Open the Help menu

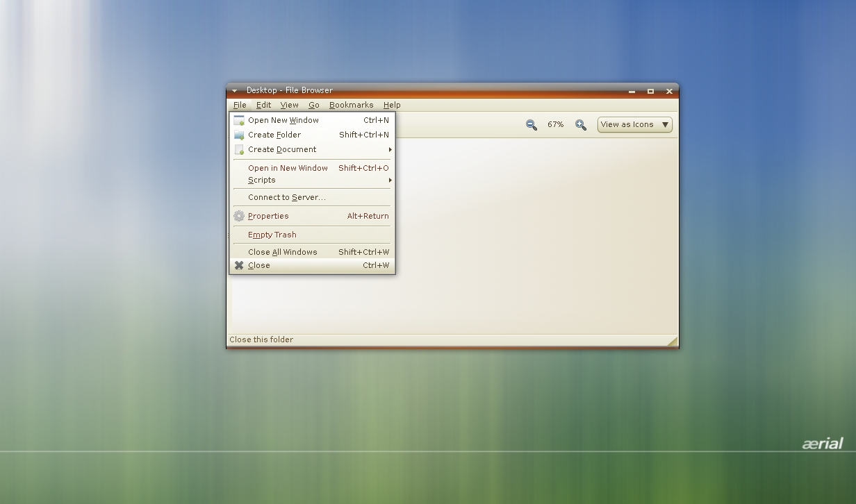tap(392, 105)
